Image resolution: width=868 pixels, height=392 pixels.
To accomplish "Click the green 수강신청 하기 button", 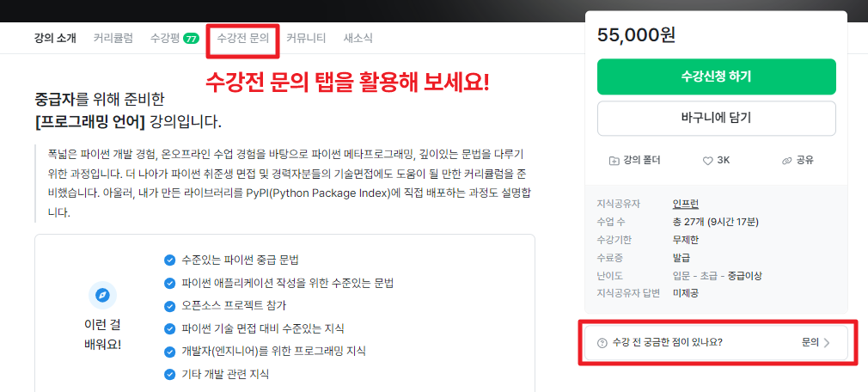I will pyautogui.click(x=717, y=77).
